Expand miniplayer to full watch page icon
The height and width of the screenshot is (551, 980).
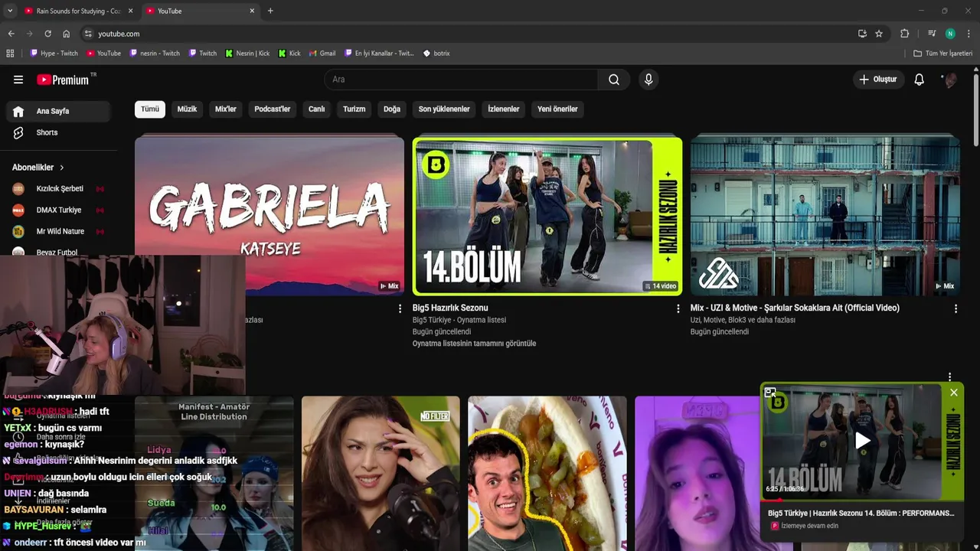[770, 393]
